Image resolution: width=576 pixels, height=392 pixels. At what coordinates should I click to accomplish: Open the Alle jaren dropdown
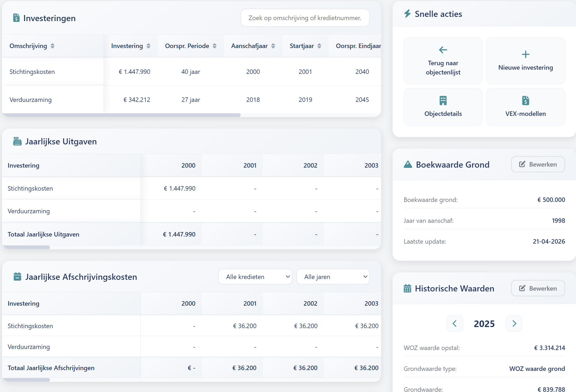[x=333, y=276]
